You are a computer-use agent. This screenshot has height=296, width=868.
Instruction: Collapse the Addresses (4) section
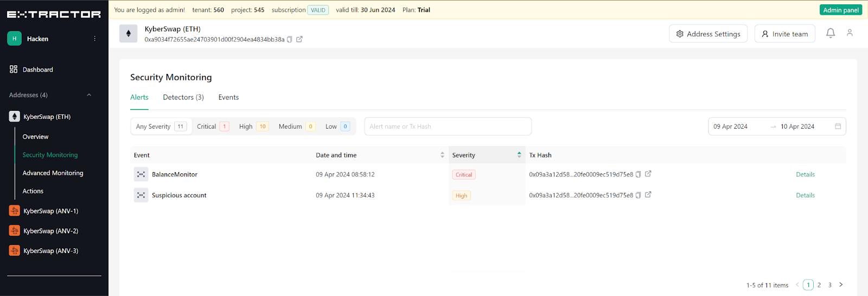pyautogui.click(x=89, y=95)
